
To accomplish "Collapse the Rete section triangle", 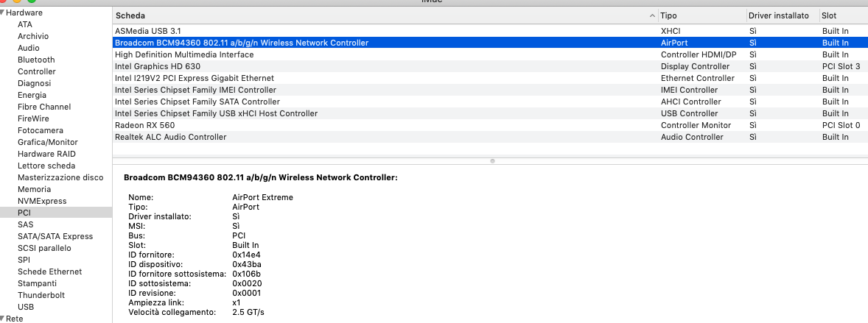I will [3, 319].
